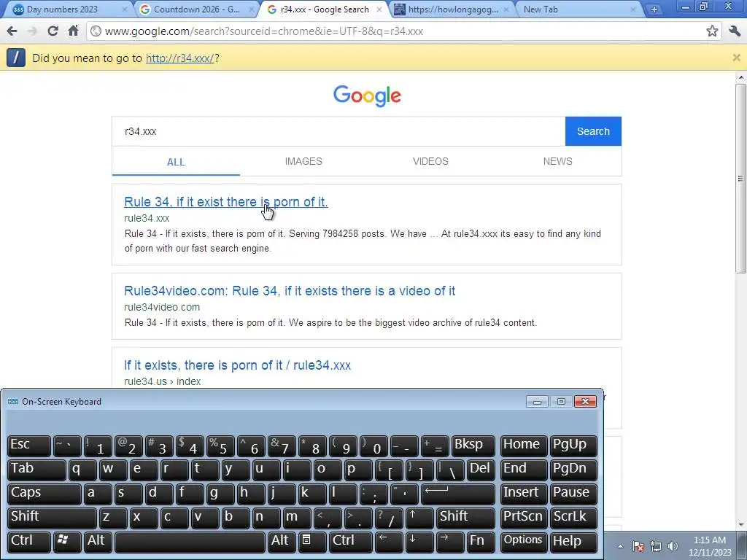The height and width of the screenshot is (560, 747).
Task: Close the New Tab tab
Action: (633, 9)
